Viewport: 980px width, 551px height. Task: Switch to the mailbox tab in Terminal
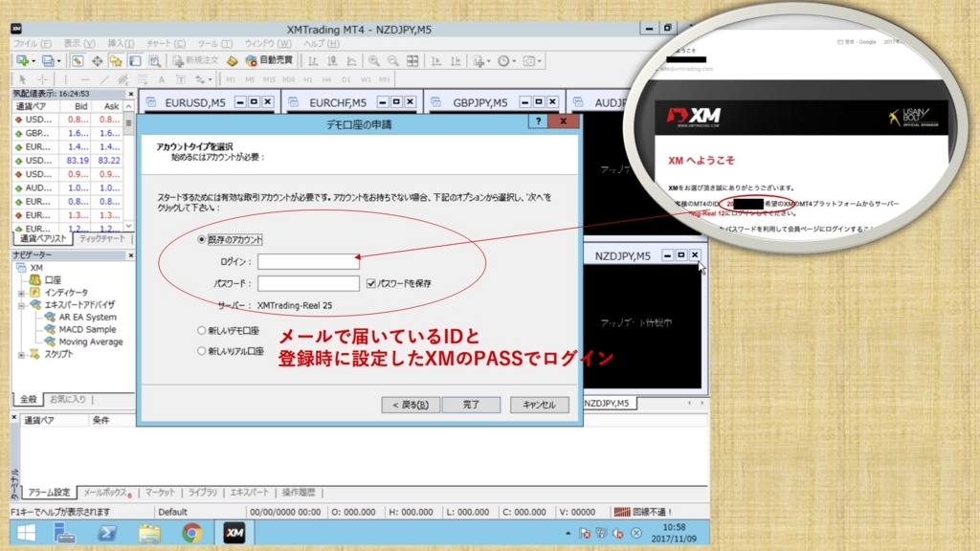[107, 493]
